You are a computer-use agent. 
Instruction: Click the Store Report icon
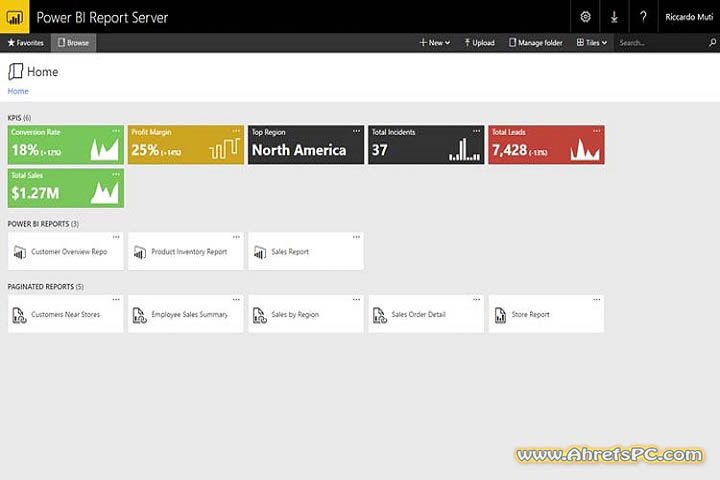500,315
